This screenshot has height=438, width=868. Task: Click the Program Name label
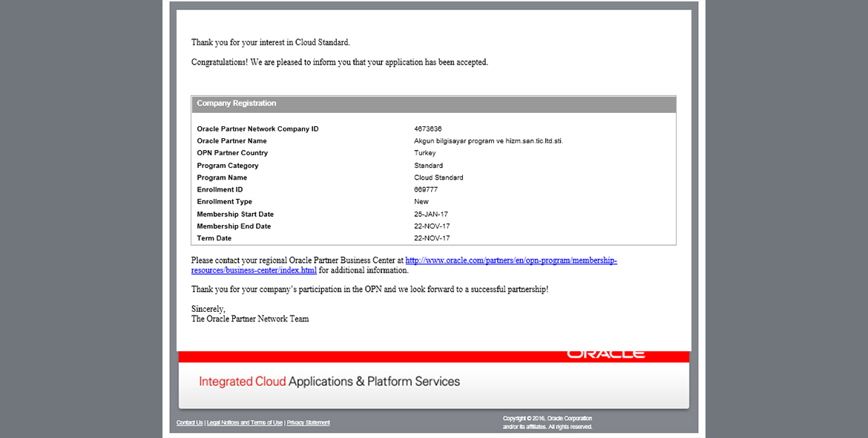(222, 177)
